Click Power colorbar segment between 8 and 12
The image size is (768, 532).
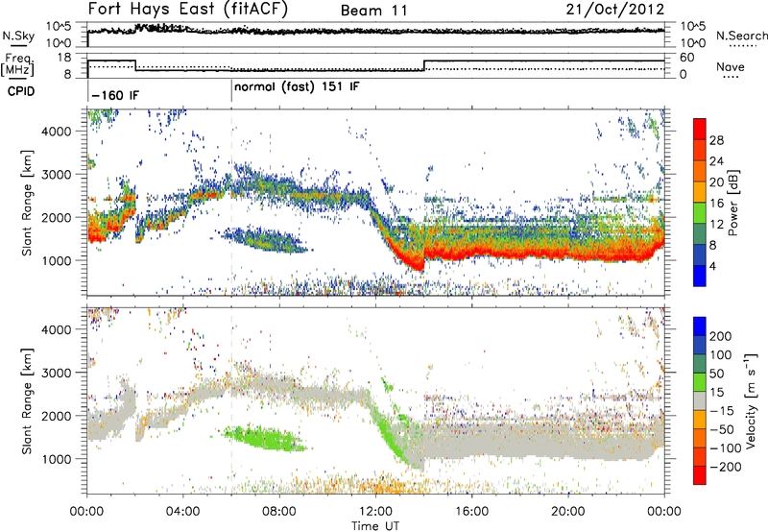coord(700,234)
